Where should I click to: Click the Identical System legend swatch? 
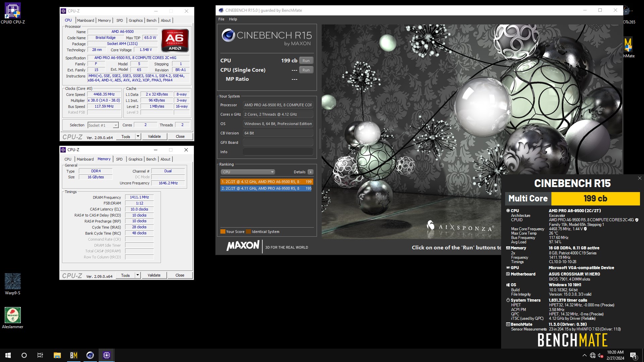coord(248,232)
